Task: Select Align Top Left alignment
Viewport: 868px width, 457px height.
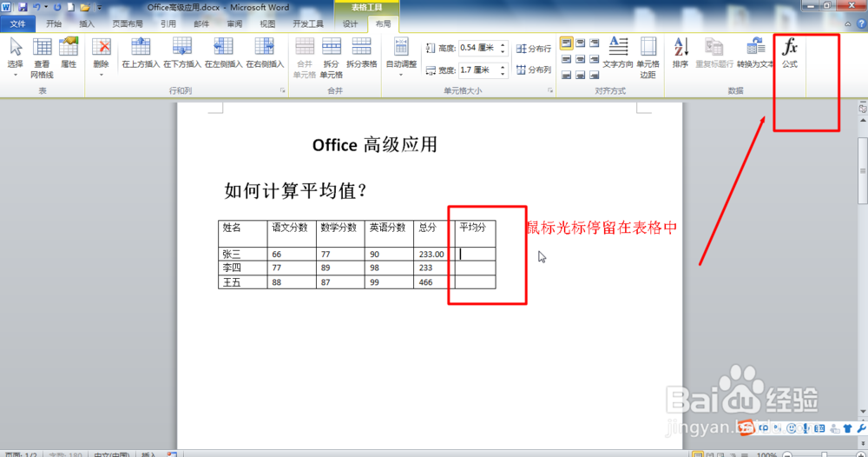Action: 566,43
